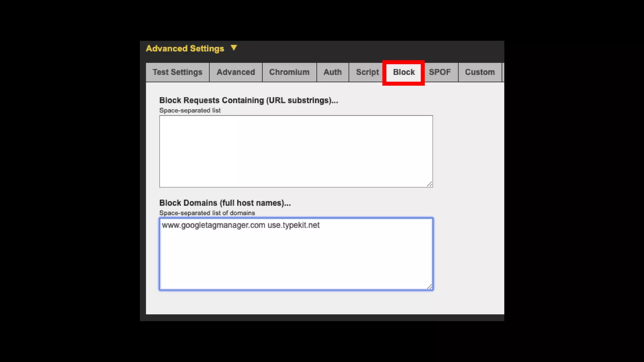Click the Advanced Settings heading

(x=185, y=48)
